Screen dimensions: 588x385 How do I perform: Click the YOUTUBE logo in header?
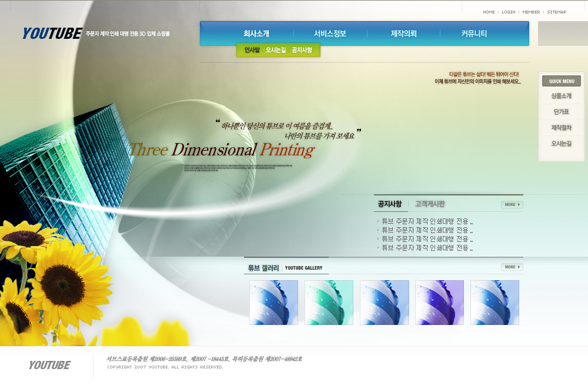pyautogui.click(x=52, y=34)
